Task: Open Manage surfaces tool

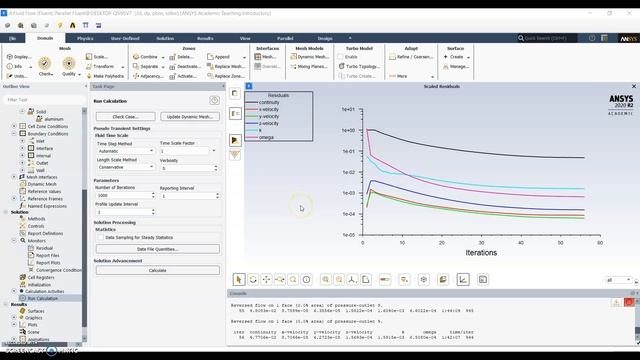Action: click(456, 66)
